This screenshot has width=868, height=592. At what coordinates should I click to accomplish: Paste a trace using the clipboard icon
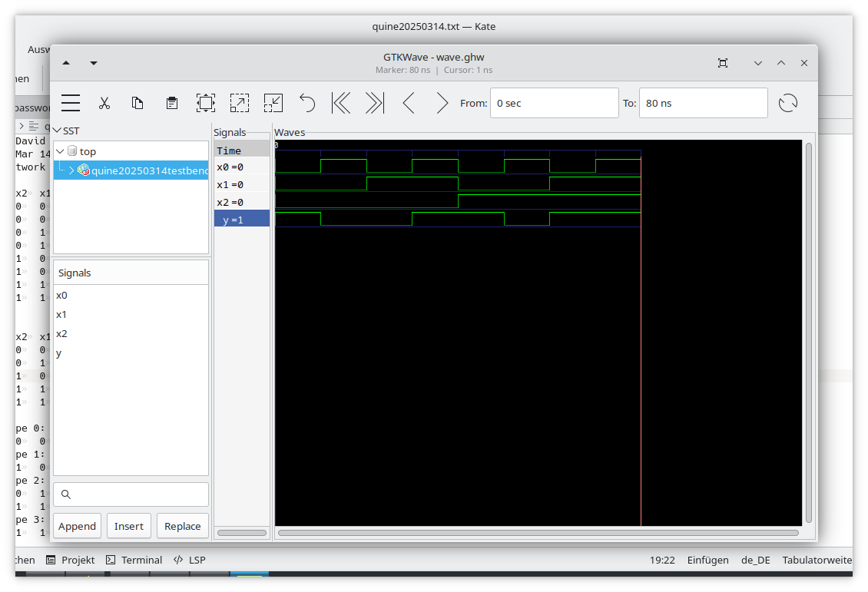(x=171, y=102)
